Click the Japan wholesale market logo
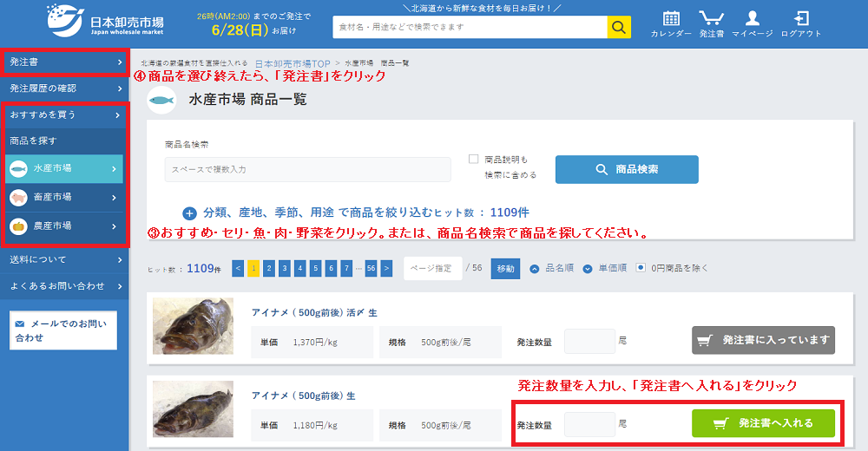The image size is (868, 451). [x=105, y=21]
